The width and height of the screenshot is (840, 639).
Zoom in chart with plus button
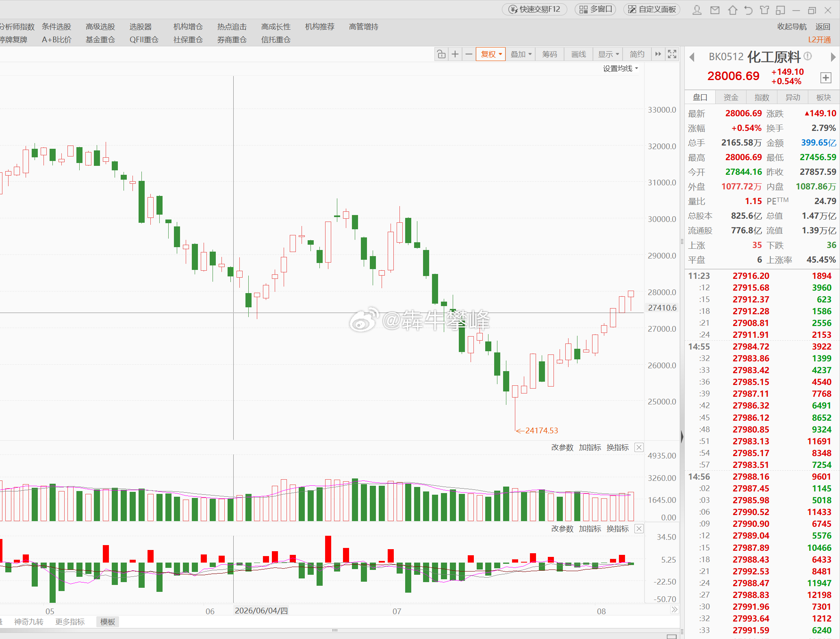(455, 54)
